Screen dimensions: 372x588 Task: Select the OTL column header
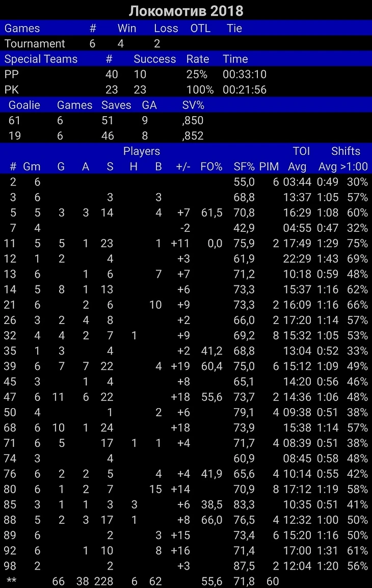point(200,28)
